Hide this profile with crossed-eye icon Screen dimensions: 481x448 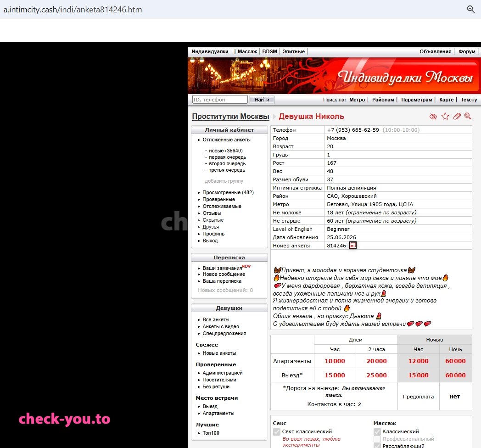[433, 116]
